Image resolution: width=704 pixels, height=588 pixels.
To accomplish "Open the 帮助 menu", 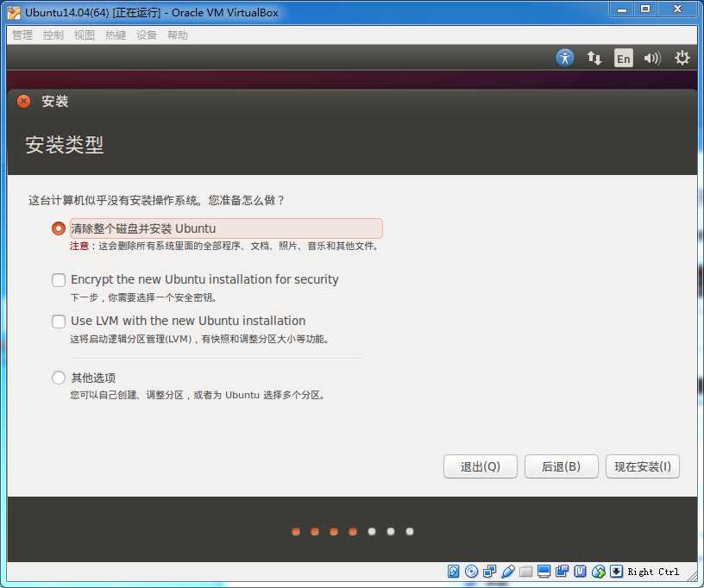I will coord(178,35).
